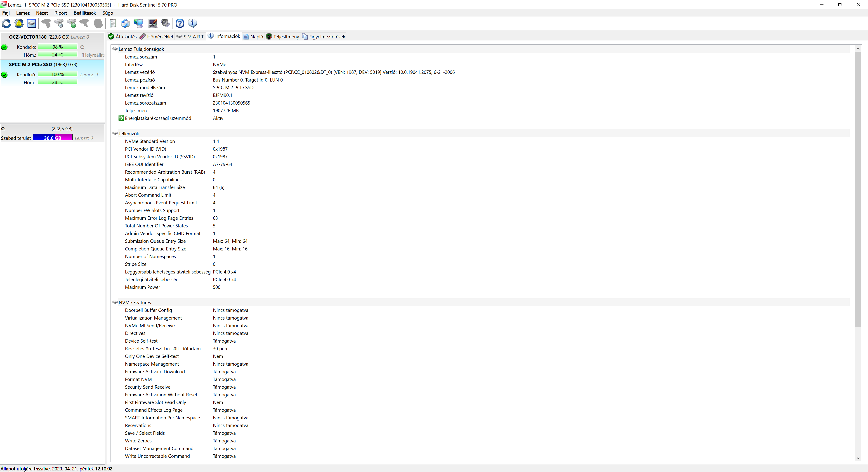Screen dimensions: 868x472
Task: Switch to the Hőmérséklet tab
Action: (x=157, y=36)
